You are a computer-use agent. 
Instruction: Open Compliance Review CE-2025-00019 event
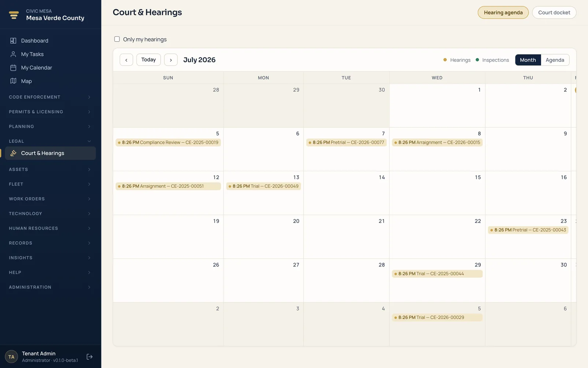(x=168, y=142)
